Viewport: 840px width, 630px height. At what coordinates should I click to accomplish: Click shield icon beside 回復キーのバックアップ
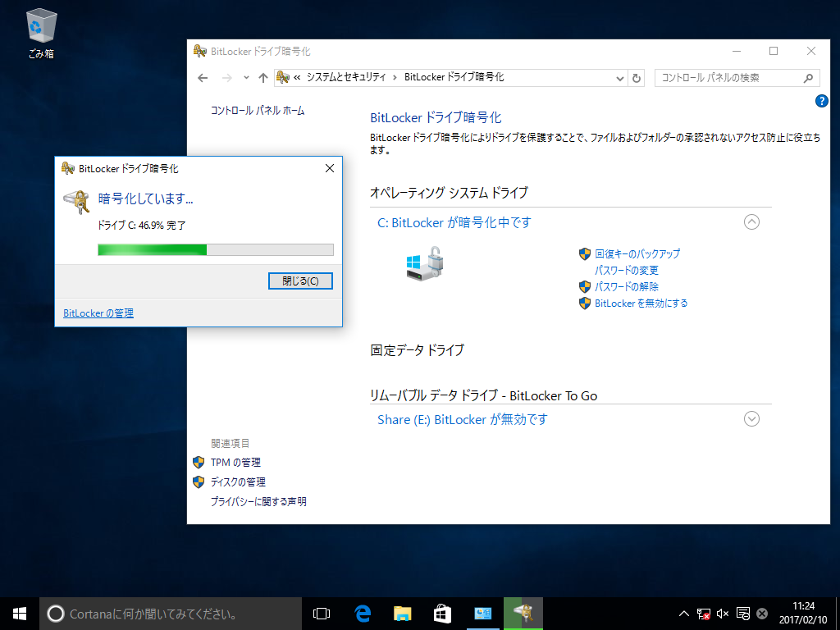coord(584,254)
